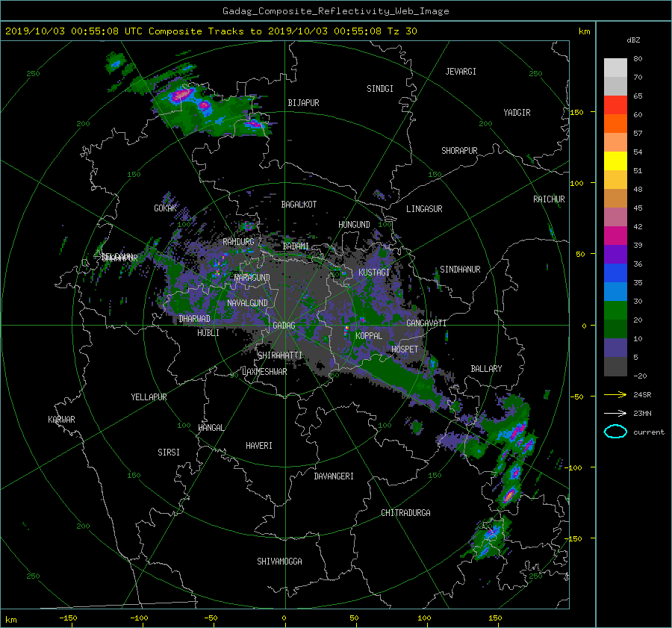This screenshot has width=672, height=628.
Task: Click the strong storm cell northwest of Bijapur
Action: [181, 94]
